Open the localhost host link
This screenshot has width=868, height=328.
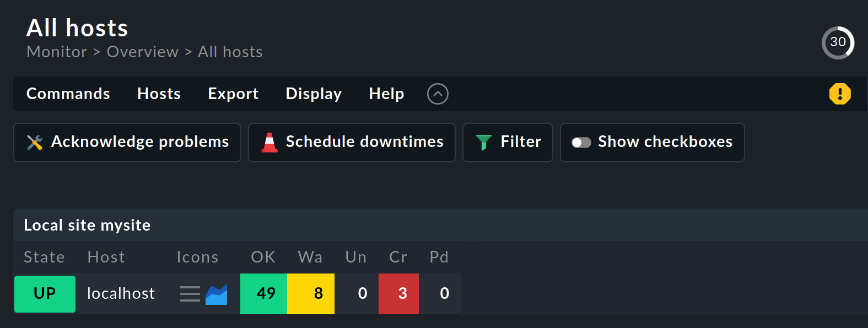click(x=121, y=294)
